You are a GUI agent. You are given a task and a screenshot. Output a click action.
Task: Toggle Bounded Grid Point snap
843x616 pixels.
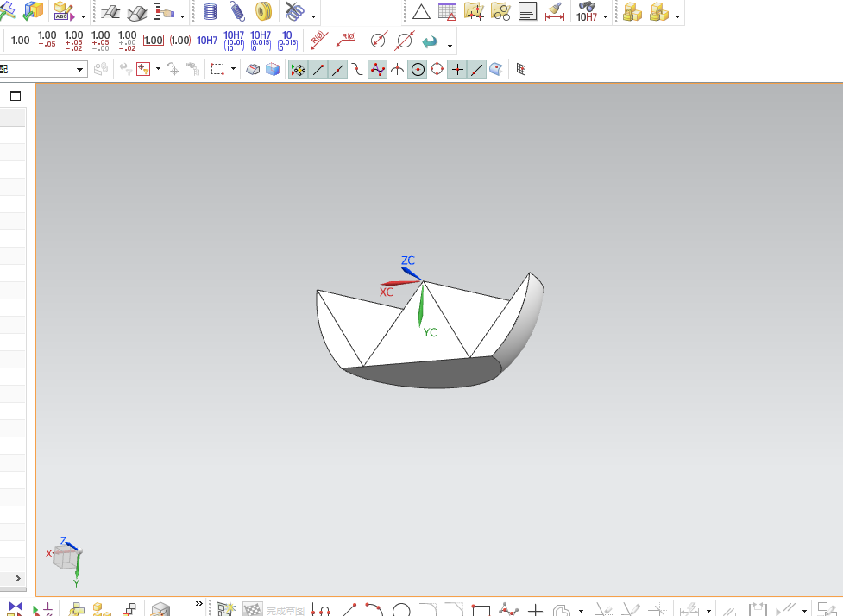[521, 69]
